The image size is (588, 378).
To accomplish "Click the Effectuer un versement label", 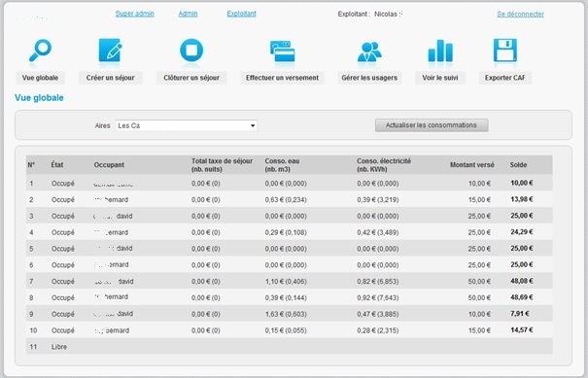I will (283, 78).
